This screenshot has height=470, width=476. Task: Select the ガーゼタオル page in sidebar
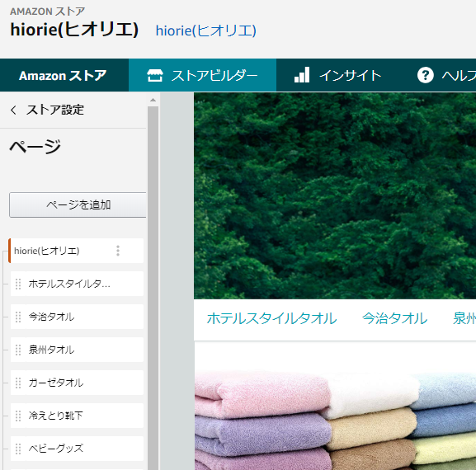pos(77,383)
